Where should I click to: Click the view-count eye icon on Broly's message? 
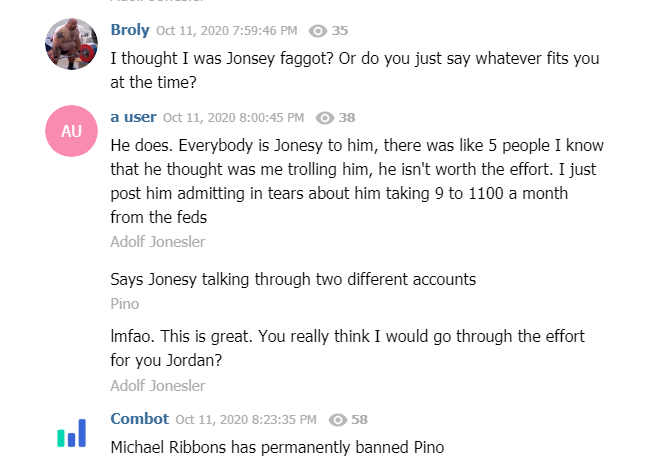tap(318, 31)
